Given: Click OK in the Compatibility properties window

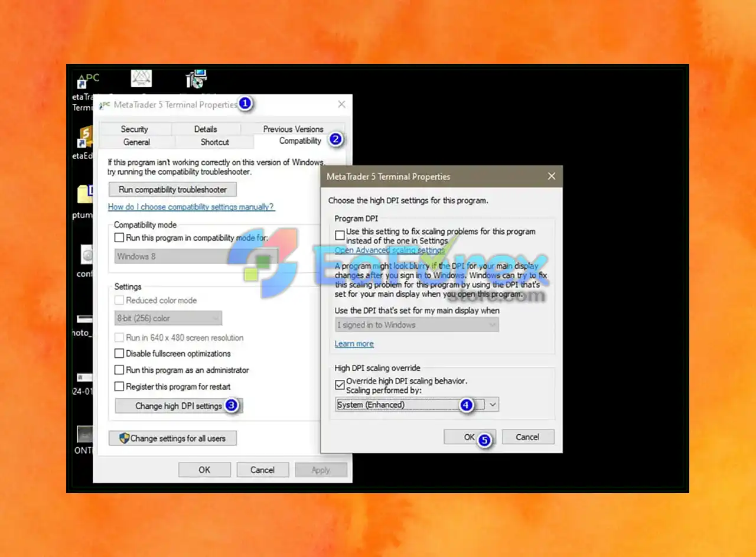Looking at the screenshot, I should [x=204, y=470].
